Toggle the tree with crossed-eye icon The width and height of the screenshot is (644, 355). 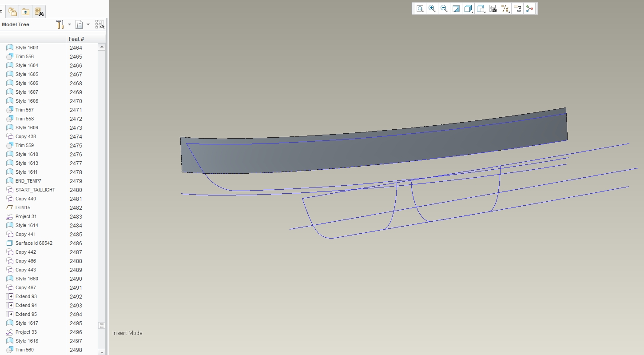[x=99, y=24]
